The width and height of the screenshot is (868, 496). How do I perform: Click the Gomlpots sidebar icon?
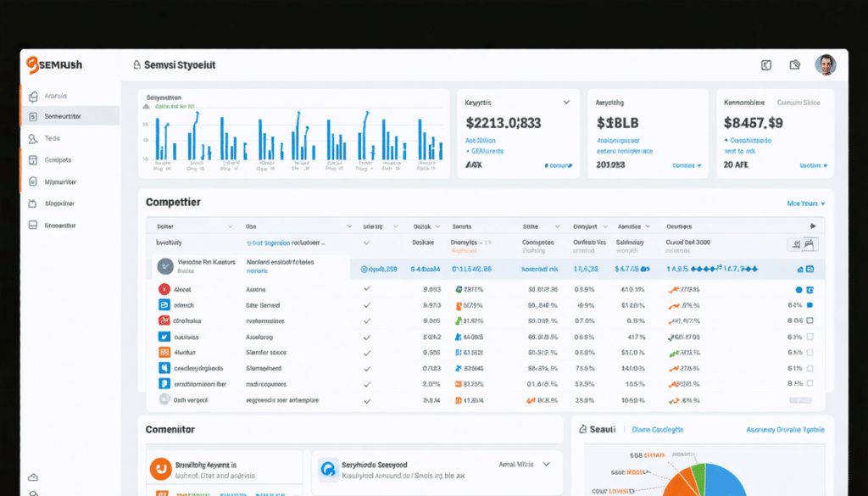33,160
